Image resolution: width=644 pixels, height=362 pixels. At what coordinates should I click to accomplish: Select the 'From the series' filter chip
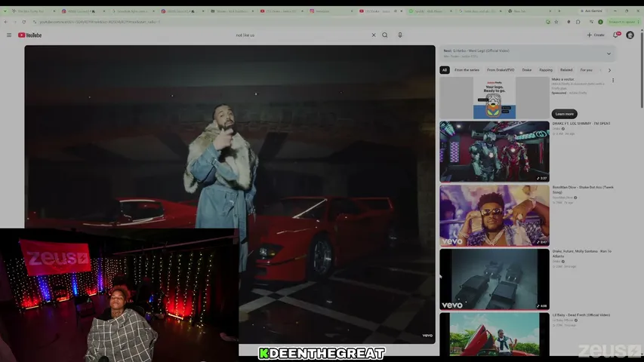pyautogui.click(x=467, y=70)
